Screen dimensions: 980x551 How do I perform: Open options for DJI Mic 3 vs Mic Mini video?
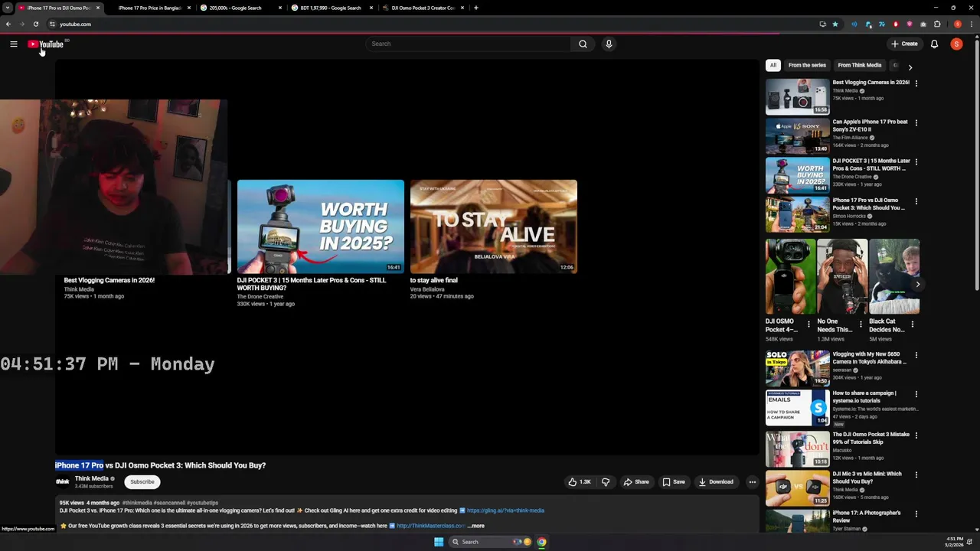pos(916,474)
